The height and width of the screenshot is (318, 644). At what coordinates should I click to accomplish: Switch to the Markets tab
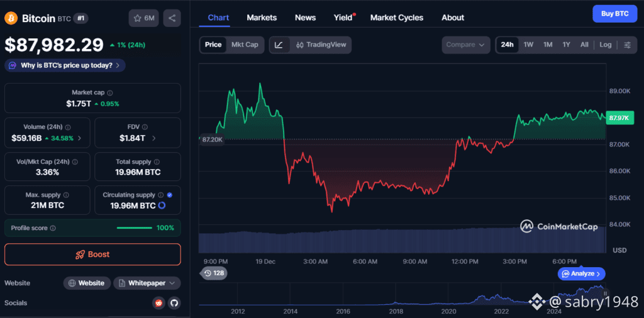[x=262, y=18]
